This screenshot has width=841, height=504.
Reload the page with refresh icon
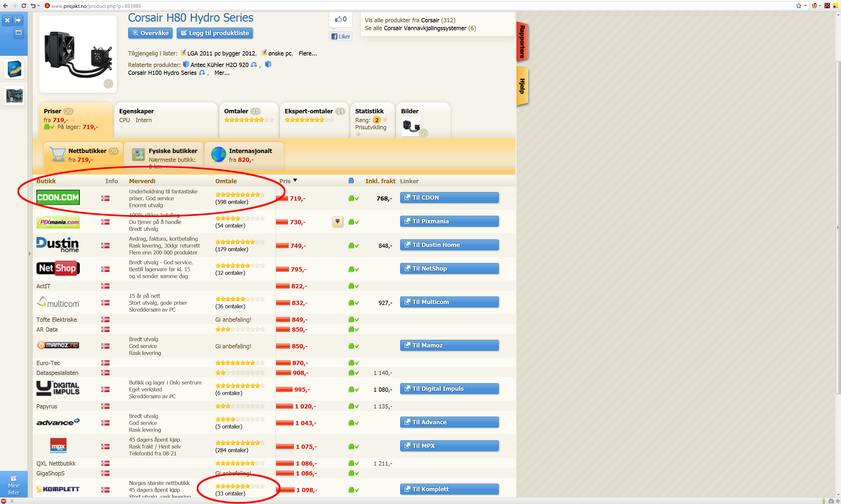tap(24, 6)
